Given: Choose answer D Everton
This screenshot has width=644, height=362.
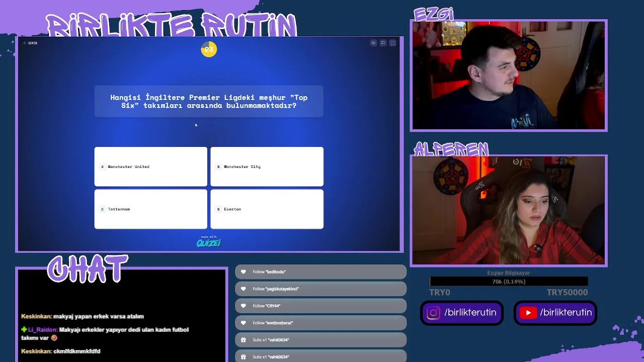Looking at the screenshot, I should point(267,209).
